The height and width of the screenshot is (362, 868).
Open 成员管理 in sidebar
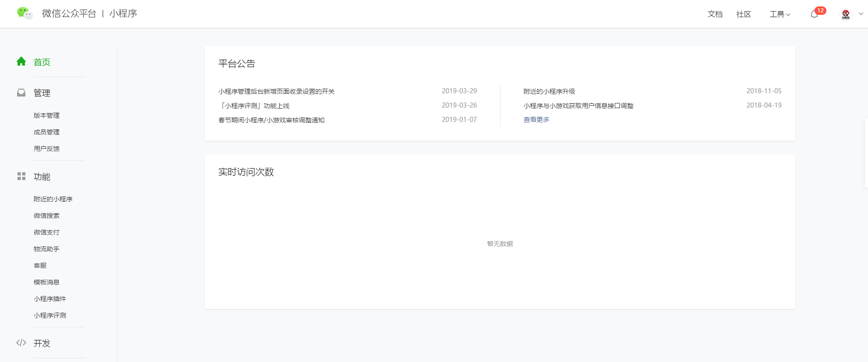(x=47, y=132)
